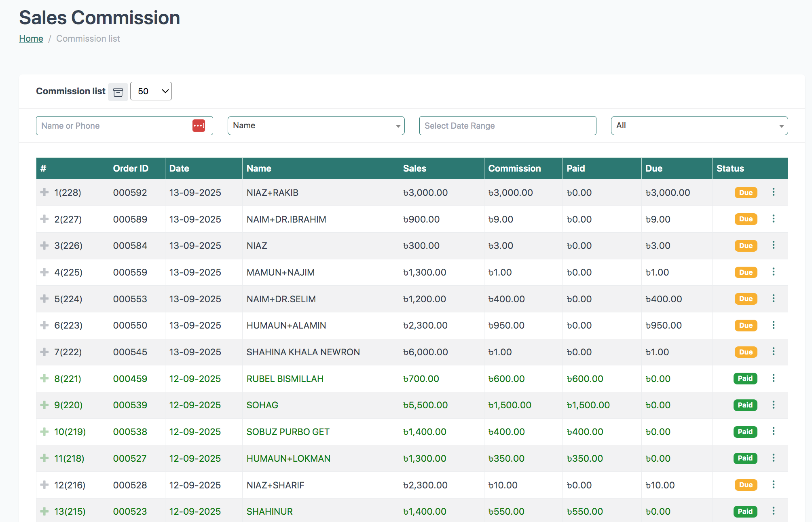Focus the Name or Phone search field
Viewport: 812px width, 522px height.
tap(113, 125)
